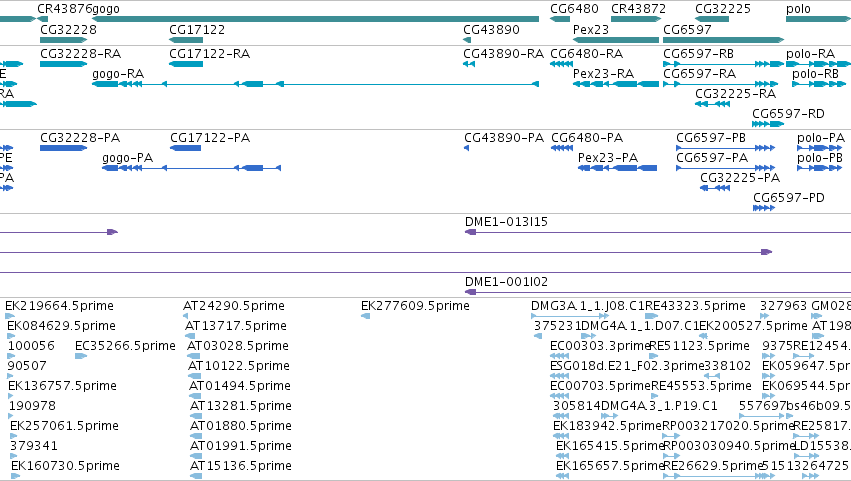Image resolution: width=851 pixels, height=481 pixels.
Task: Click the polo-PB label
Action: [x=820, y=158]
